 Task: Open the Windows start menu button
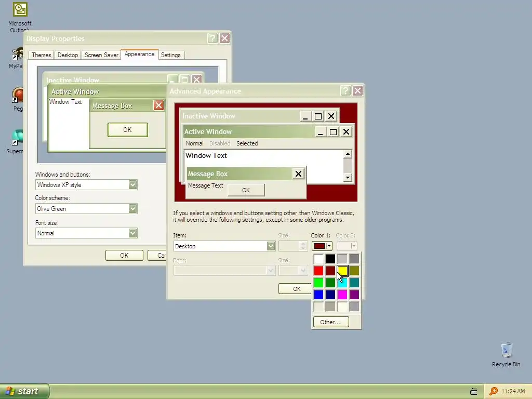click(x=24, y=391)
